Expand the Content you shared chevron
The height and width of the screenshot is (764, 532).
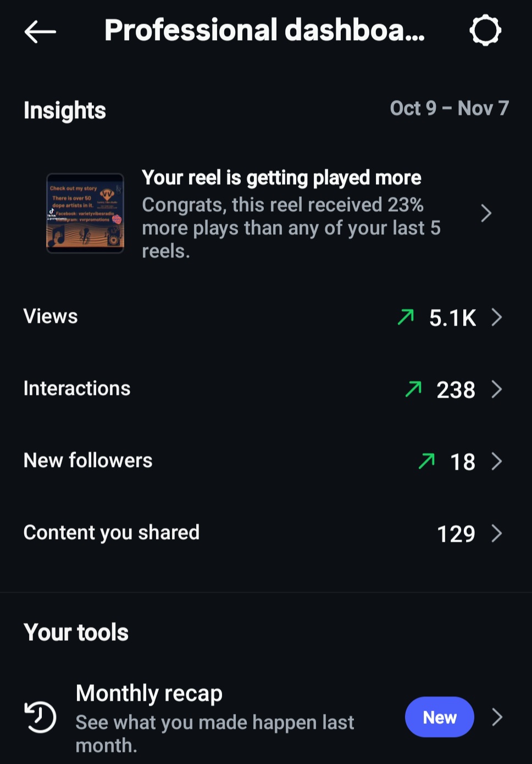pos(497,533)
